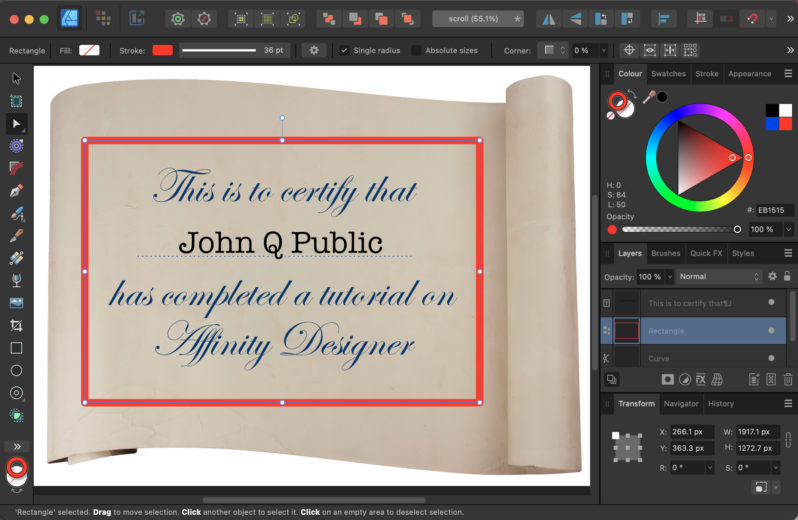Viewport: 798px width, 520px height.
Task: Select the Donut shape tool
Action: (x=16, y=393)
